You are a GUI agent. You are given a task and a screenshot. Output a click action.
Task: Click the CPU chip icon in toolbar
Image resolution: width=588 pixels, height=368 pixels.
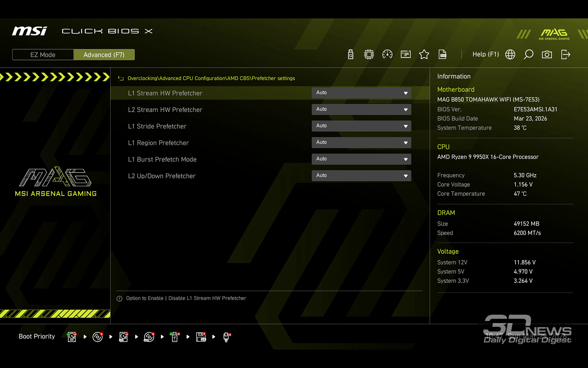click(x=369, y=54)
